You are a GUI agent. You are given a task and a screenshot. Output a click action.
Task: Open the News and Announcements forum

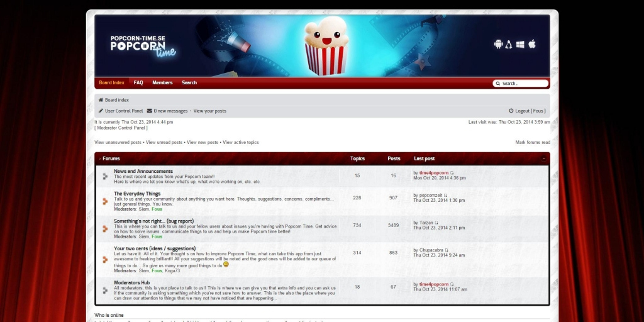143,171
